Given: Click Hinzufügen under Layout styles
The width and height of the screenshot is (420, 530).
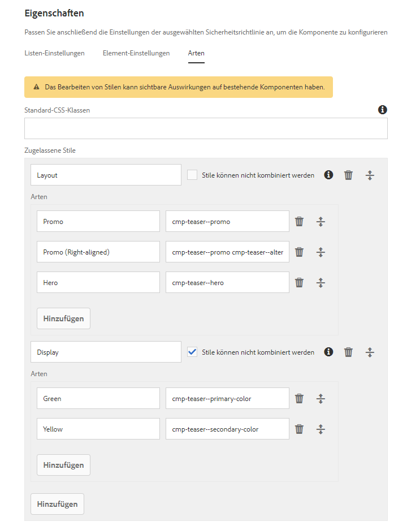Looking at the screenshot, I should [63, 318].
